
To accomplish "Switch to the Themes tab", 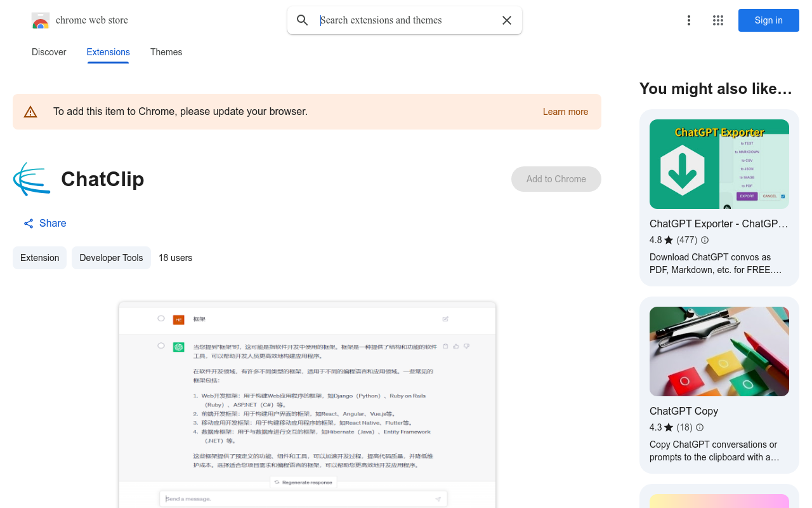I will [166, 52].
